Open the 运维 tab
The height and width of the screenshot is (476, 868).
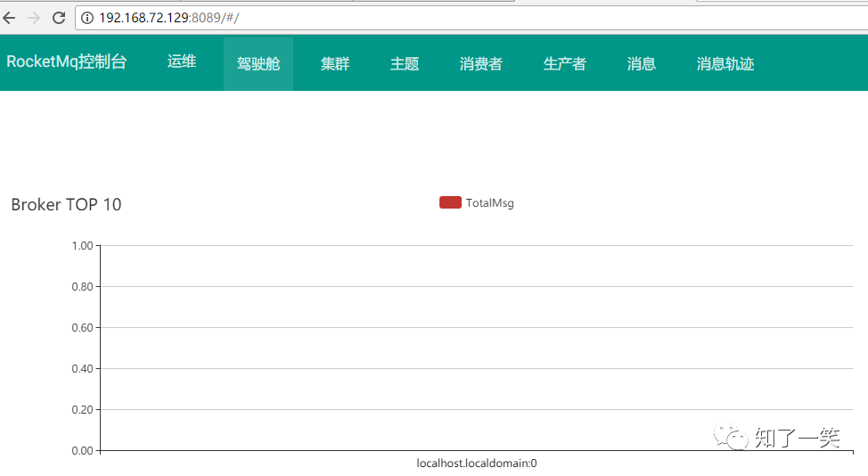click(182, 62)
